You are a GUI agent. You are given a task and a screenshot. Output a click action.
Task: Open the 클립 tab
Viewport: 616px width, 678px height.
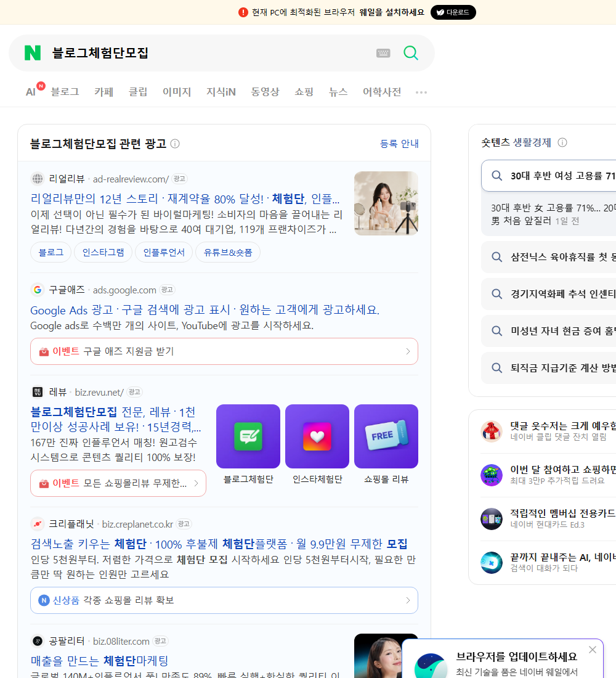point(138,92)
